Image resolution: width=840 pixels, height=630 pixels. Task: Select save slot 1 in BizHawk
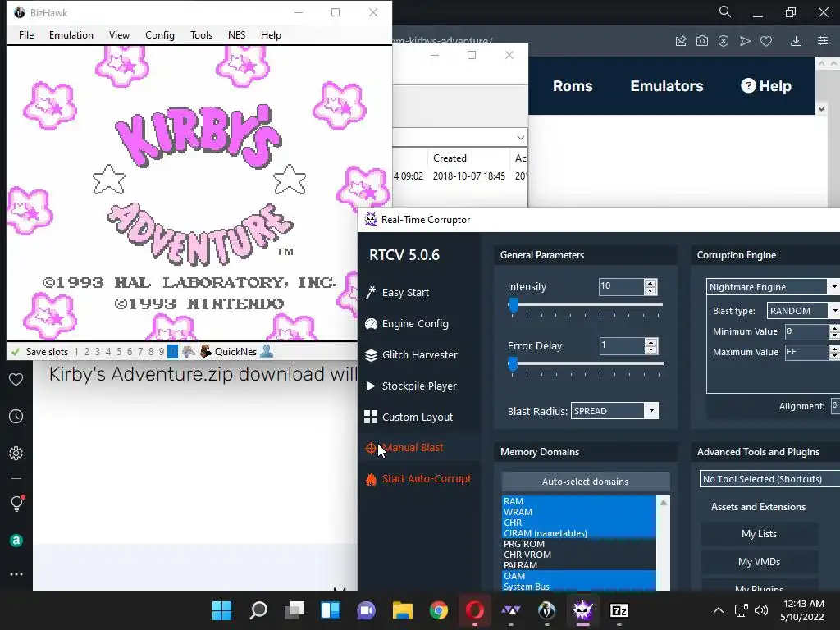pyautogui.click(x=76, y=352)
